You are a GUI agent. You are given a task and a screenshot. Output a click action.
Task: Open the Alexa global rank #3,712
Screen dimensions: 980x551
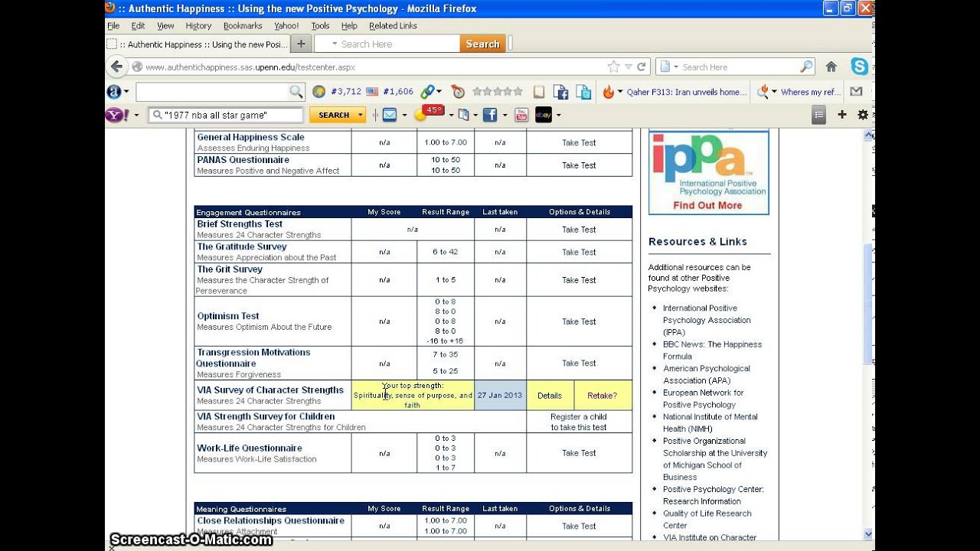point(337,92)
